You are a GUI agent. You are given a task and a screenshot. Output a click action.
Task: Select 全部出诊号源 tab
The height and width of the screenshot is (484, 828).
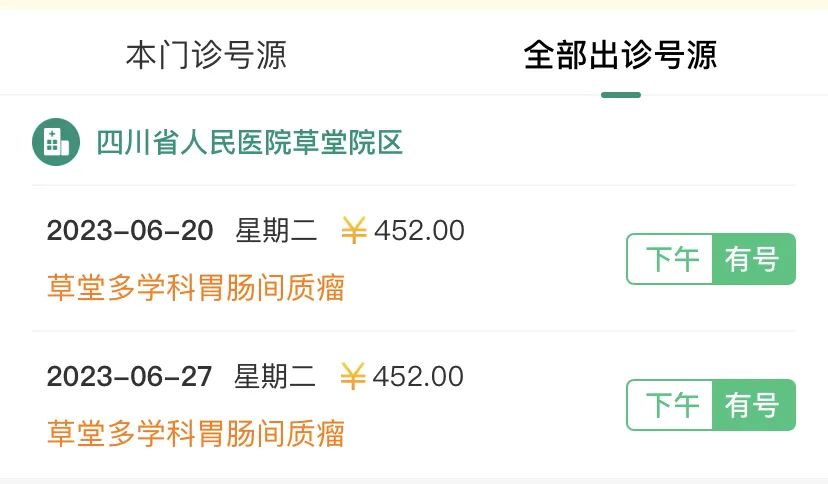coord(620,55)
